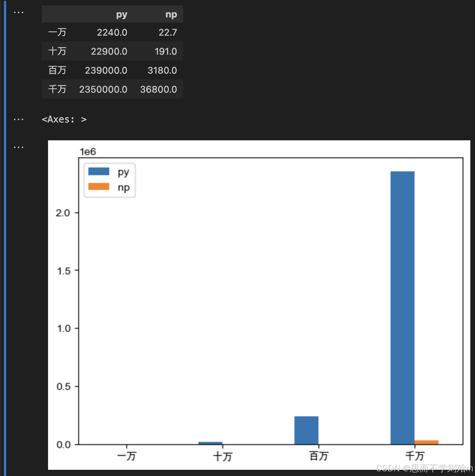This screenshot has height=476, width=475.
Task: Click the small blue 十万 py bar
Action: 210,443
